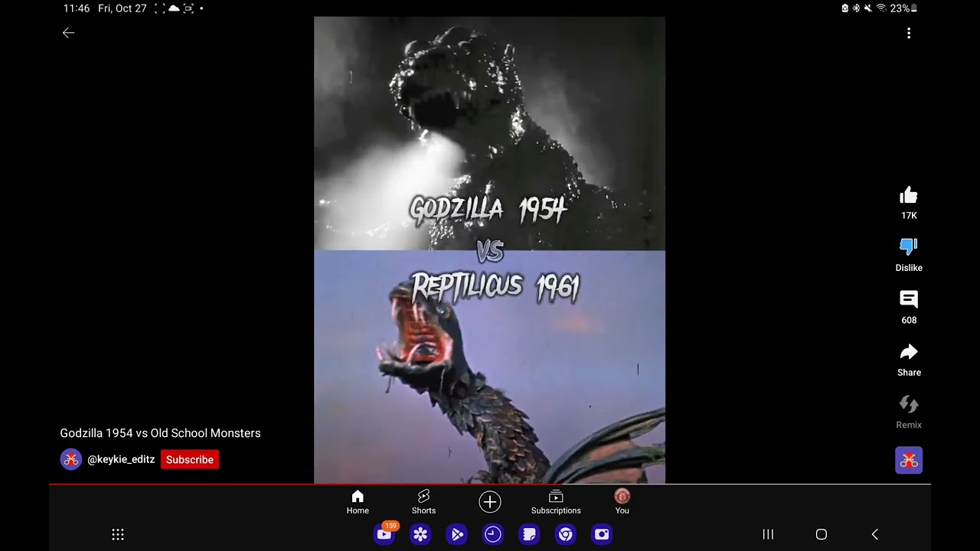Share this short via Share arrow

click(909, 352)
